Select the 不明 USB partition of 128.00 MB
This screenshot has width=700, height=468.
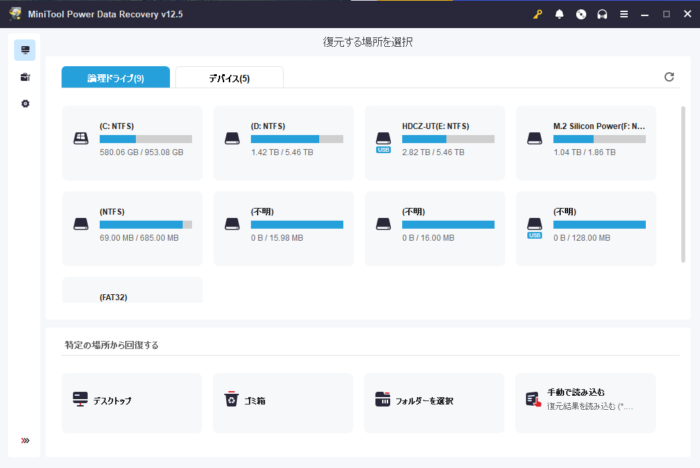586,229
